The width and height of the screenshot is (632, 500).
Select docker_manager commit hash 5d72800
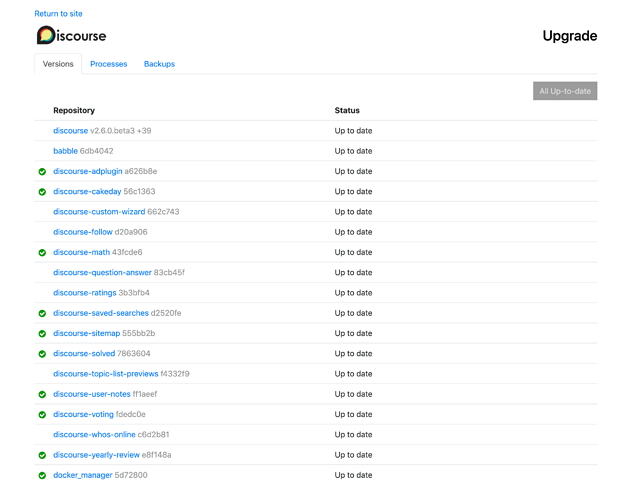(x=131, y=475)
